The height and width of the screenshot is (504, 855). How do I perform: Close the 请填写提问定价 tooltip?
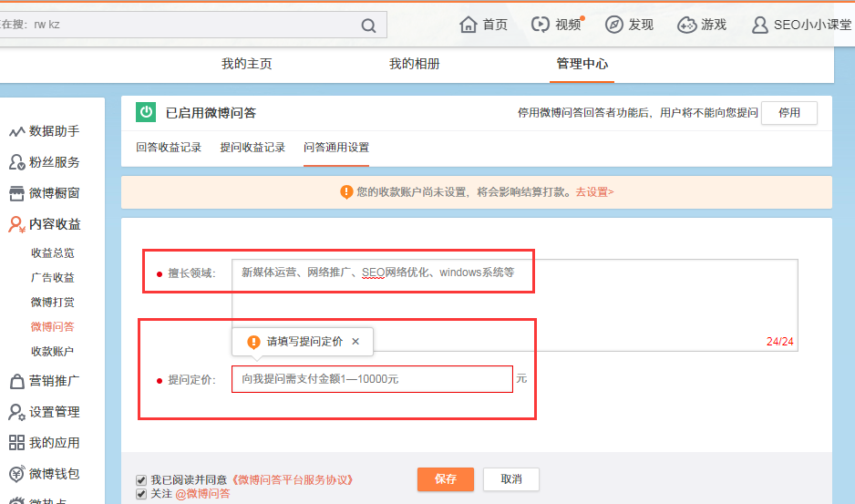[355, 342]
